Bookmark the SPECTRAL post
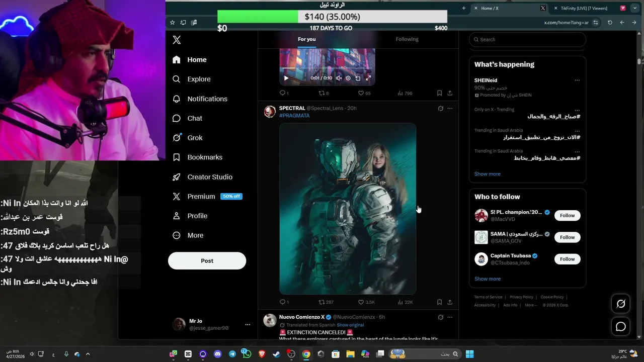Screen dimensions: 644x362 pyautogui.click(x=439, y=302)
